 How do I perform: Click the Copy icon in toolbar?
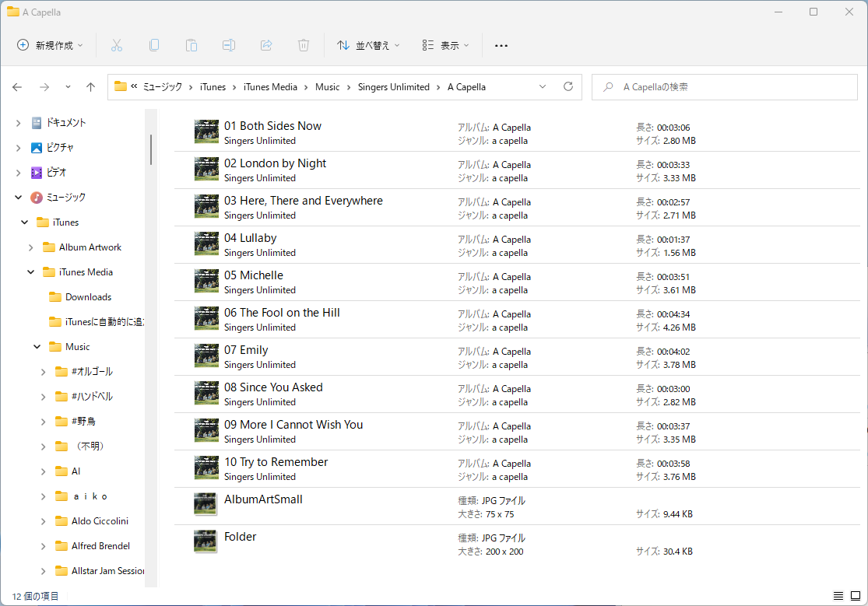coord(154,45)
